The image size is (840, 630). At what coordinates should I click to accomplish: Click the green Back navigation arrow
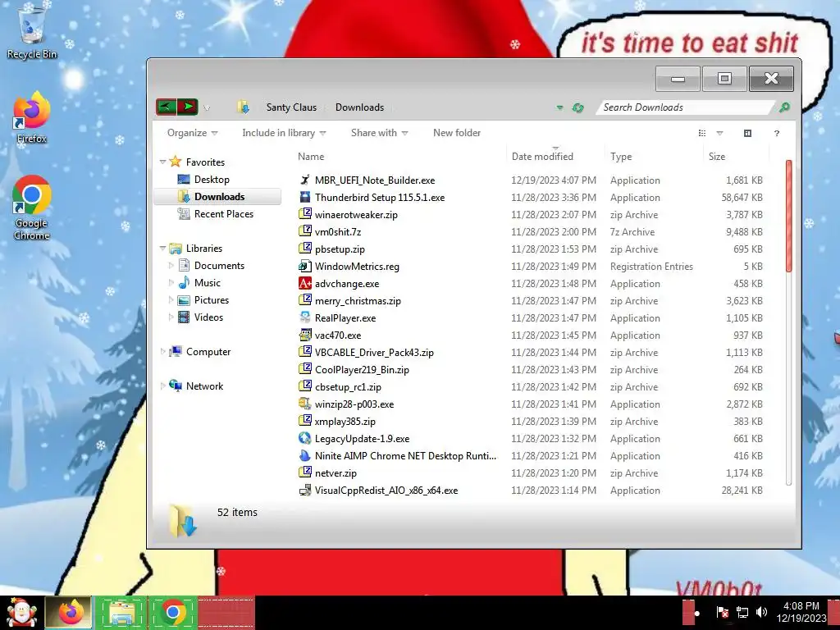click(166, 107)
